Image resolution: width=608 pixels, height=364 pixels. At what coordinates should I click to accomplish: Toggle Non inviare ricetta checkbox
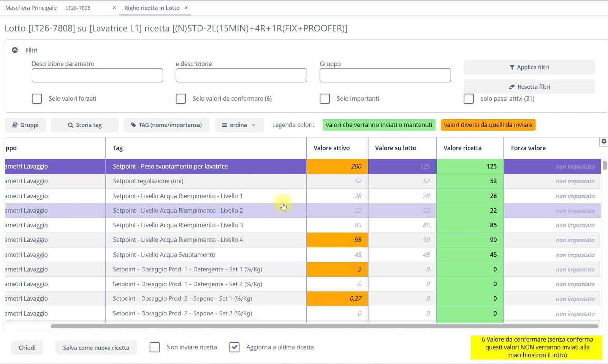[155, 347]
